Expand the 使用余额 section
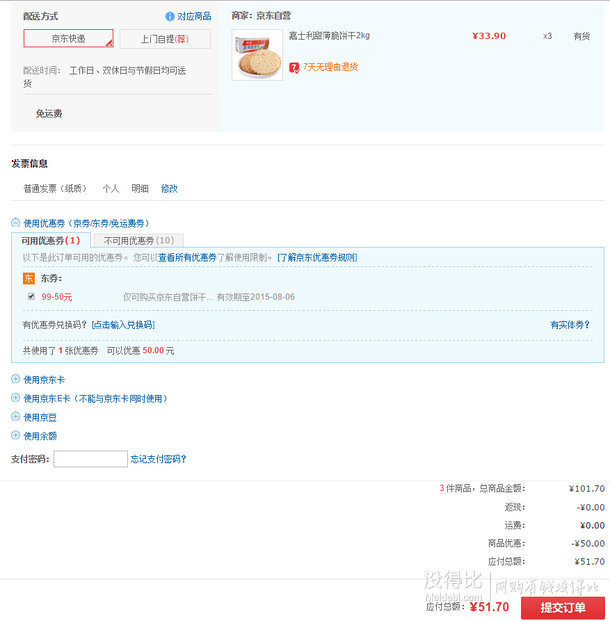The height and width of the screenshot is (621, 610). tap(15, 435)
